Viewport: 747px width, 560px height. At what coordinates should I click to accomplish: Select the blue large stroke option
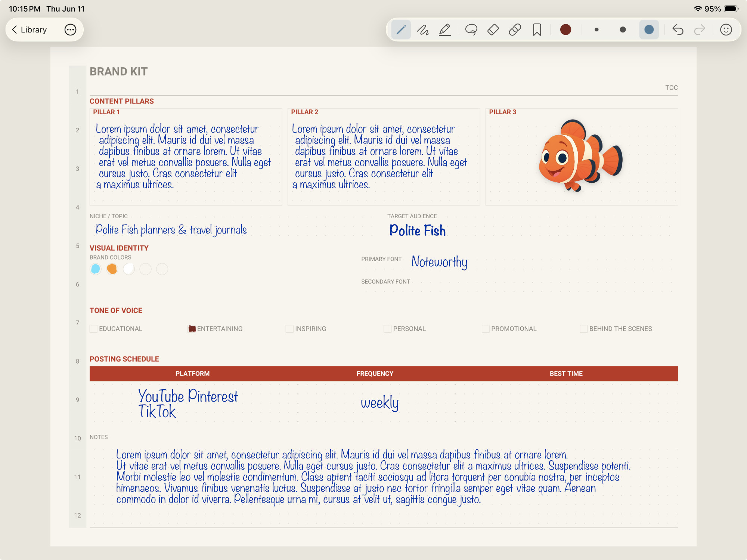[x=649, y=30]
